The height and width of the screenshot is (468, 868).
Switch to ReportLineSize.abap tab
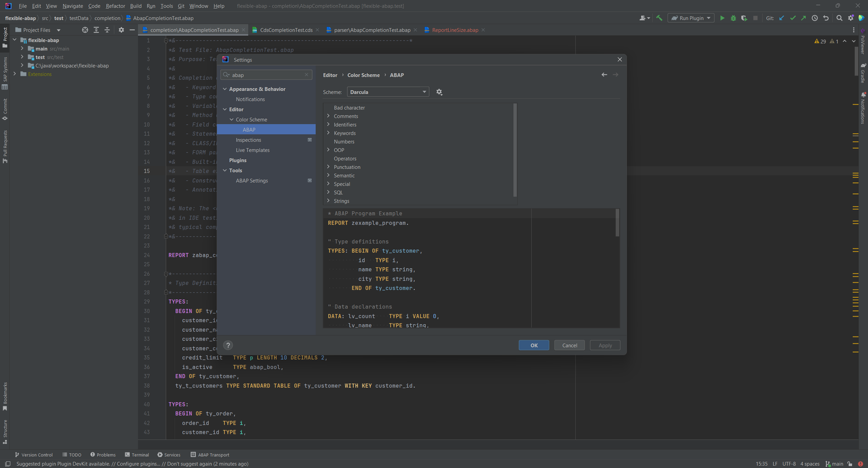[455, 30]
